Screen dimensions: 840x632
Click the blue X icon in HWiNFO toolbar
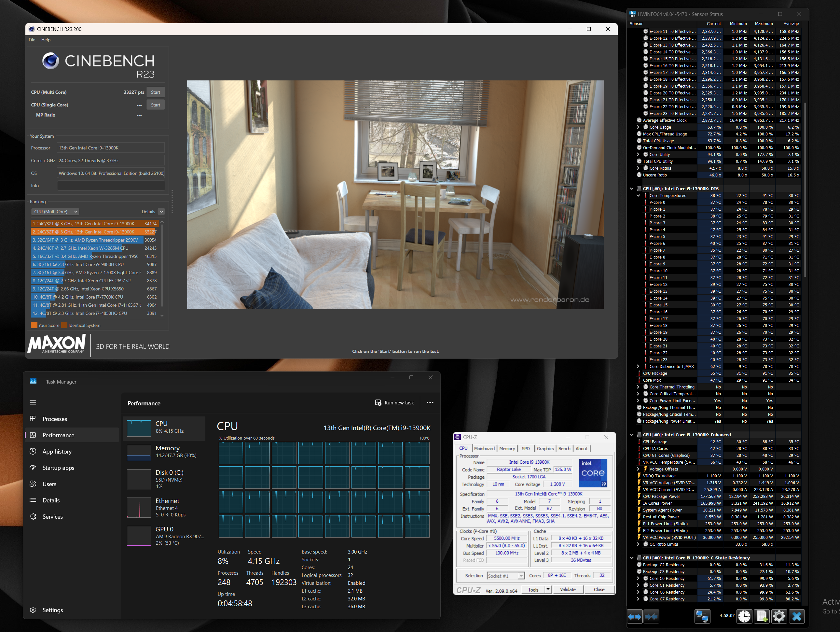tap(797, 616)
